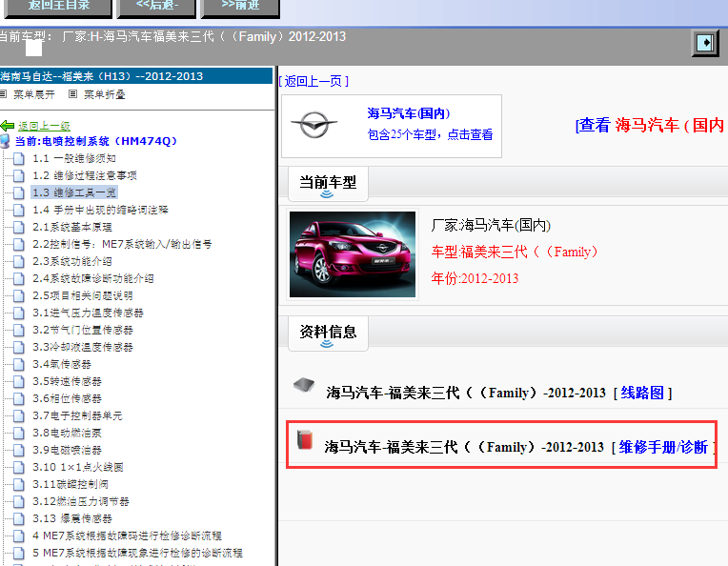Image resolution: width=728 pixels, height=566 pixels.
Task: Open 3.10 1×1点火线圈
Action: tap(77, 468)
